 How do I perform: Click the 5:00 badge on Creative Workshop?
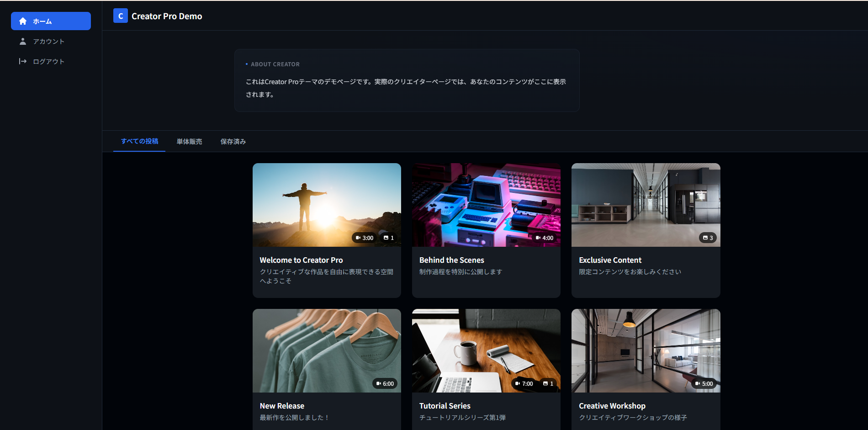tap(703, 383)
